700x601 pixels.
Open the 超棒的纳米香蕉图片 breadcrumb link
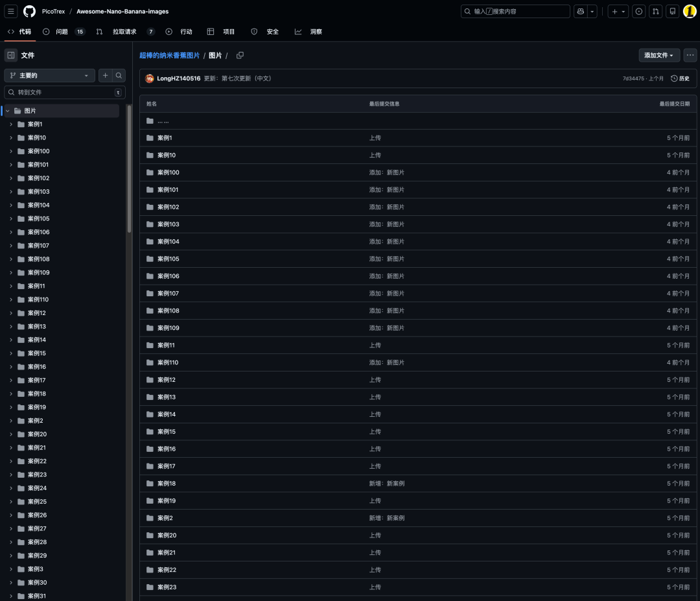169,56
